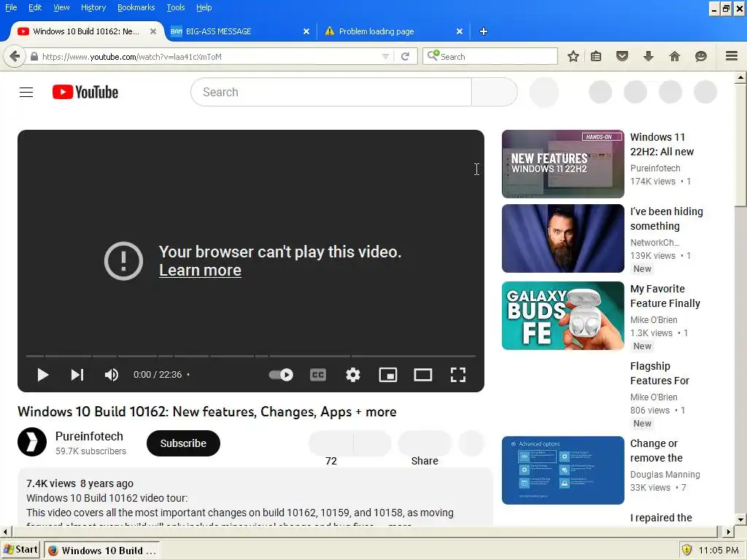Switch to theater mode icon
Viewport: 747px width, 560px height.
(x=423, y=376)
